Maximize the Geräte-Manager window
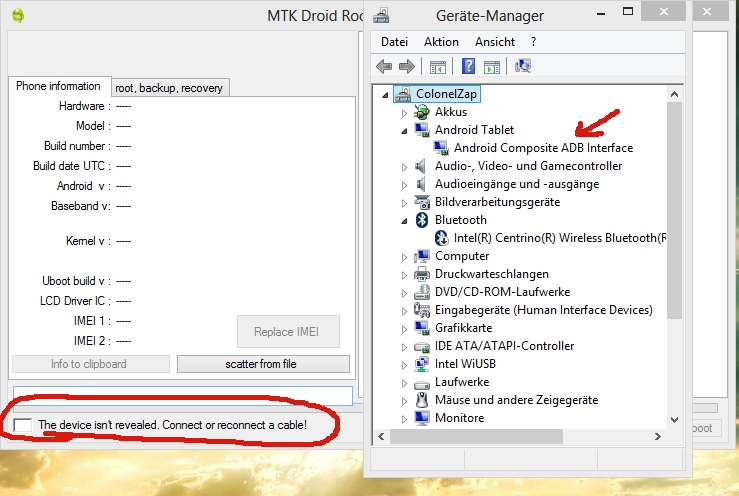739x496 pixels. click(628, 12)
